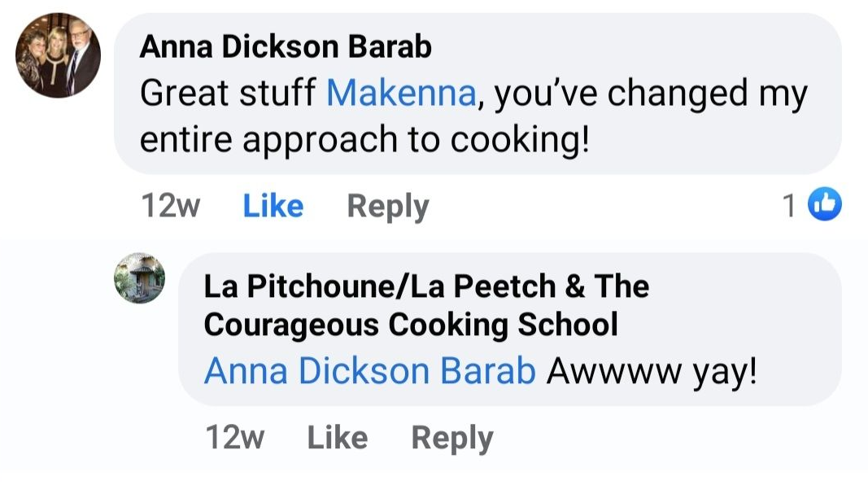Click the 12w timestamp under La Pitchoune's reply

click(x=234, y=438)
